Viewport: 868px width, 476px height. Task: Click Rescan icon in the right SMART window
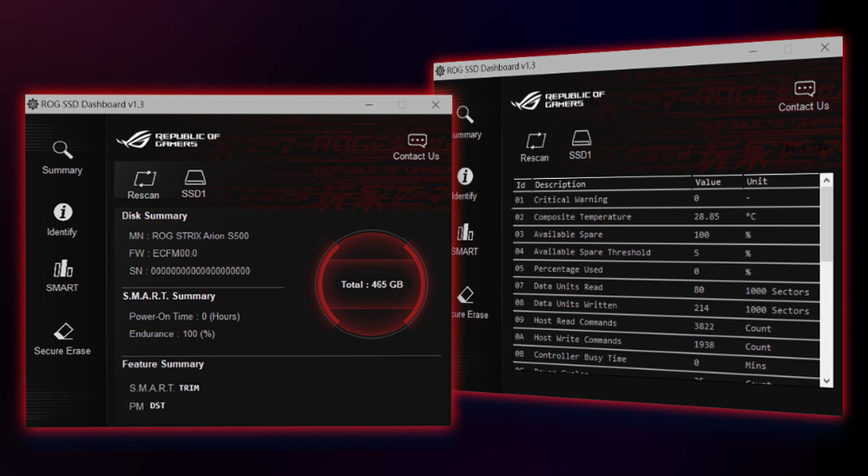(x=535, y=147)
